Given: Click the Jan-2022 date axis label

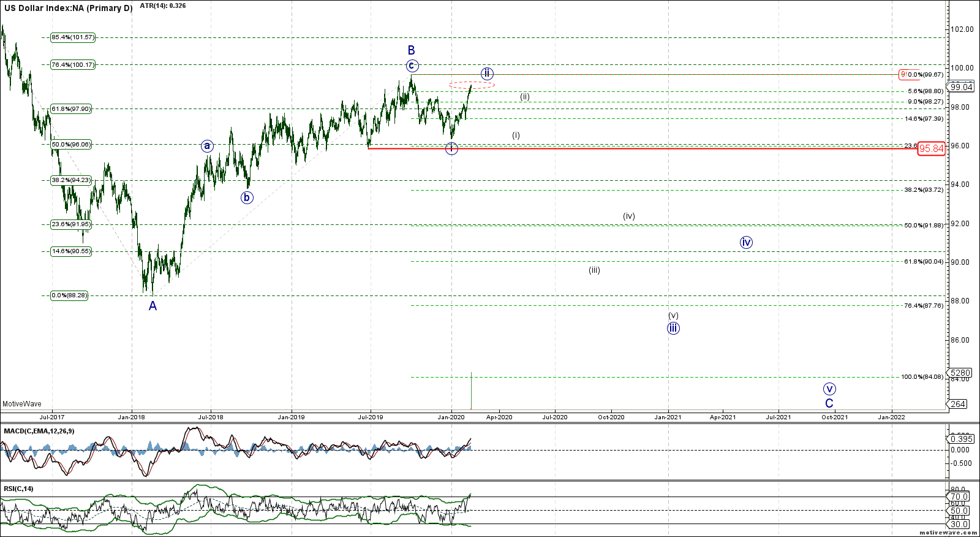Looking at the screenshot, I should tap(891, 417).
